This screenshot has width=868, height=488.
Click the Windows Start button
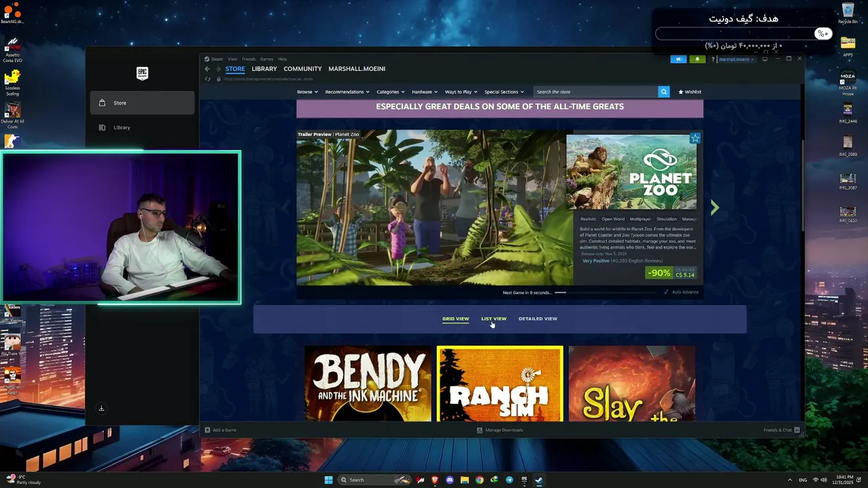point(328,480)
